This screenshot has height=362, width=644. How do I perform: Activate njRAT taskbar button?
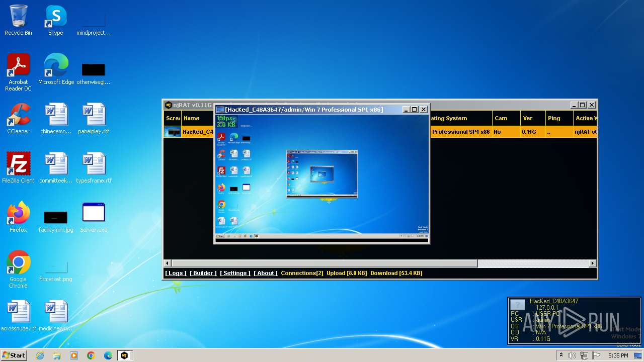tap(124, 355)
